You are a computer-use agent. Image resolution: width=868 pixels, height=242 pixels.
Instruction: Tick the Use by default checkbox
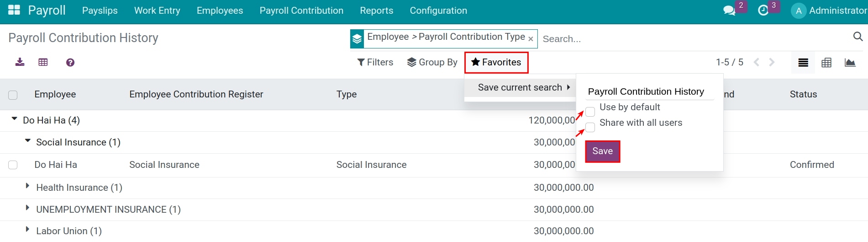pyautogui.click(x=590, y=112)
